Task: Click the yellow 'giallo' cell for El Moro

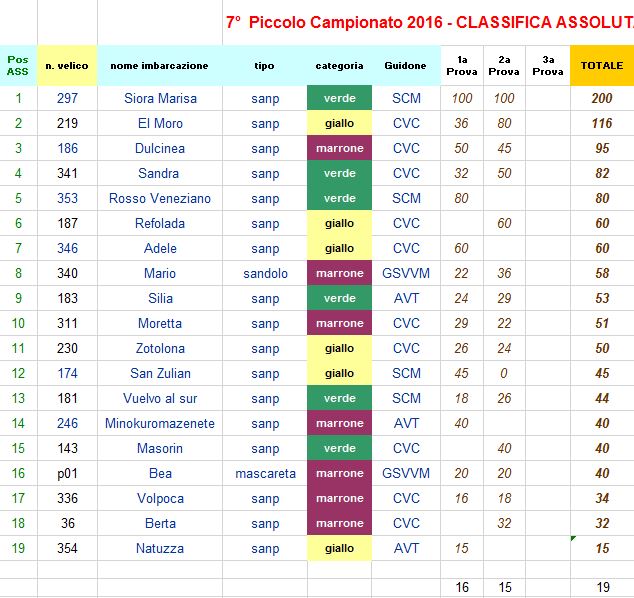Action: pos(339,123)
